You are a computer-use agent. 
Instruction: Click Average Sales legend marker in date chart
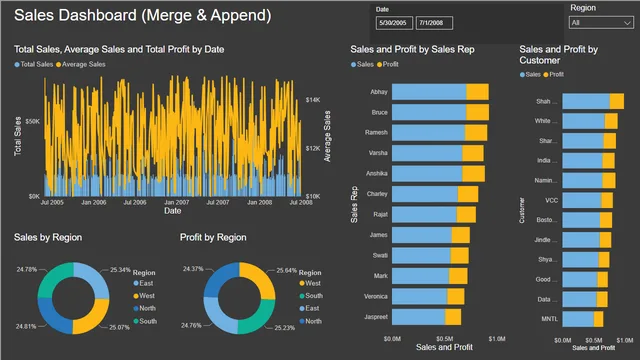point(58,64)
